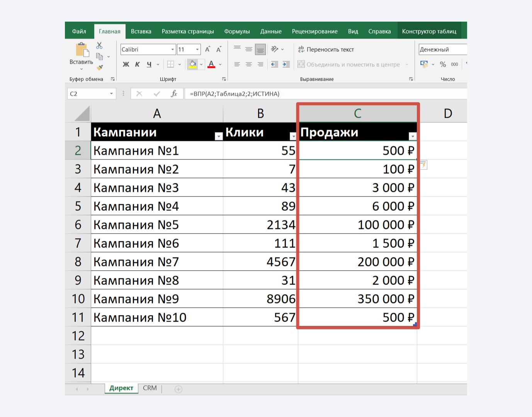Click the cancel formula X icon
Screen dimensions: 532x417
pyautogui.click(x=139, y=93)
